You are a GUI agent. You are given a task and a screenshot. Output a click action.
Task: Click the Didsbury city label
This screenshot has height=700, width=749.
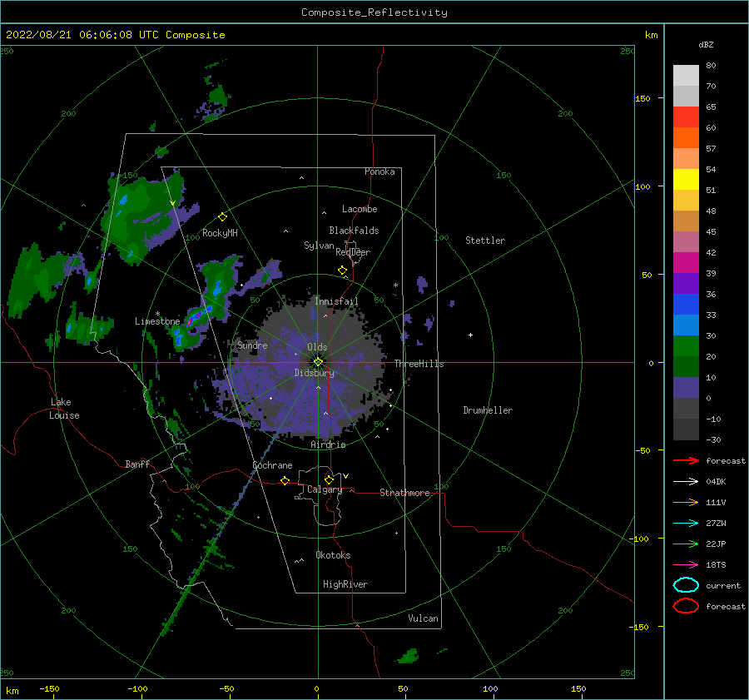pyautogui.click(x=315, y=373)
